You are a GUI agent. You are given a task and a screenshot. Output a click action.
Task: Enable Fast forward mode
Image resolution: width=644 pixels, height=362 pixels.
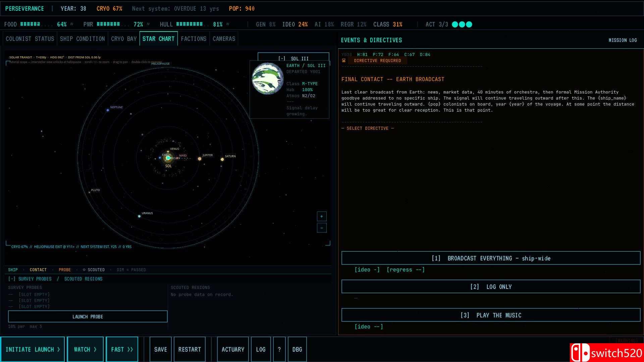122,349
